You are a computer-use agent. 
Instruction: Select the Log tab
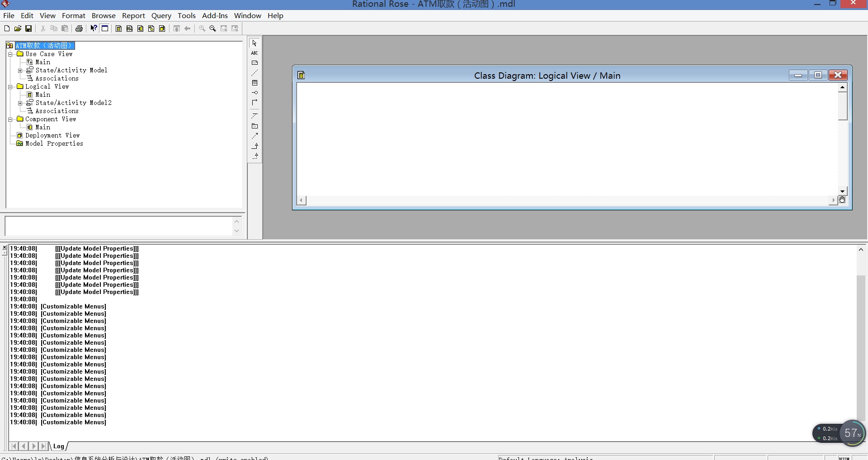click(59, 446)
